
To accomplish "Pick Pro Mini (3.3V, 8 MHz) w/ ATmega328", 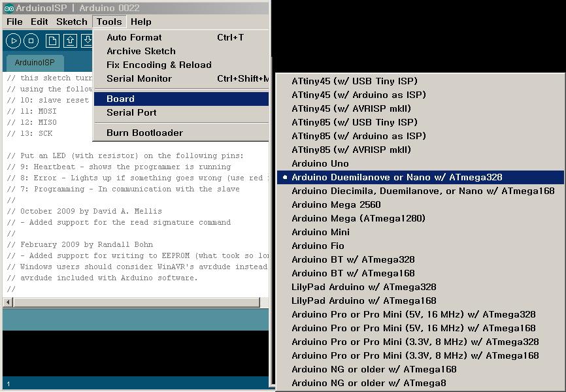I will [420, 342].
